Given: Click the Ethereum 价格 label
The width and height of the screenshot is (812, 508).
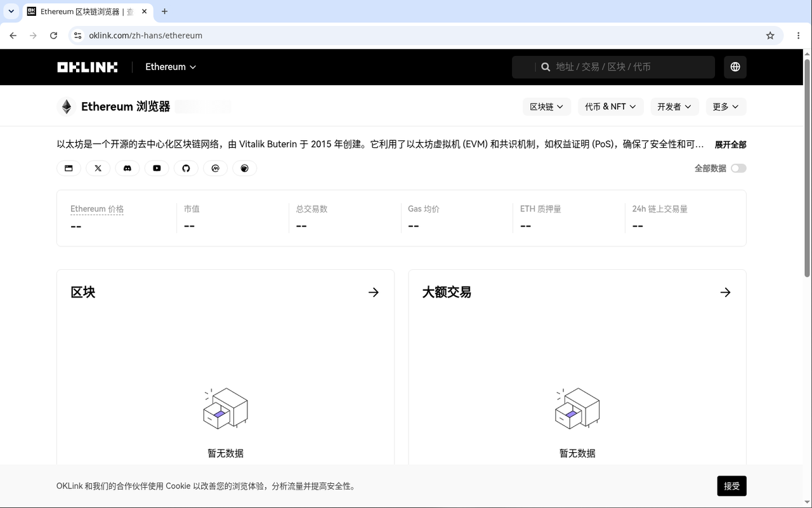Looking at the screenshot, I should coord(97,209).
